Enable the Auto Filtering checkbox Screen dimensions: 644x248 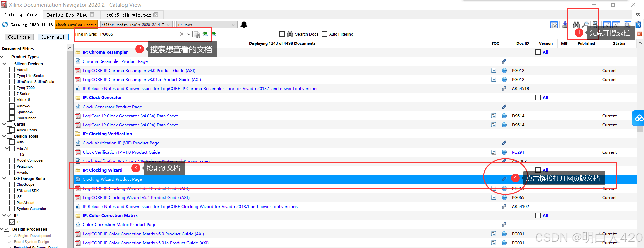(324, 34)
